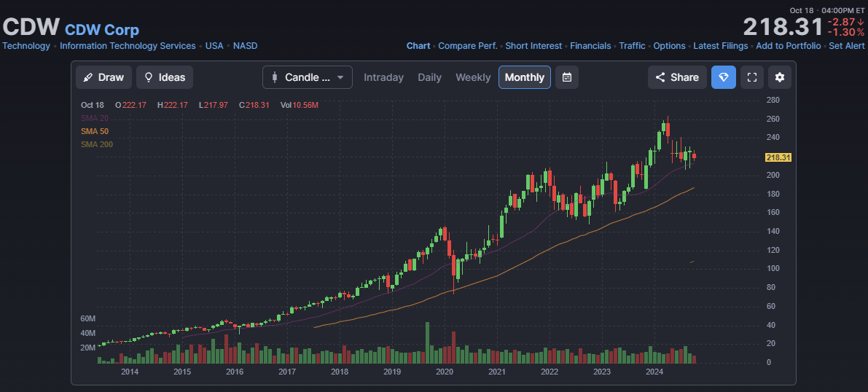Click the large 218.31 last price
Image resolution: width=868 pixels, height=392 pixels.
tap(783, 27)
